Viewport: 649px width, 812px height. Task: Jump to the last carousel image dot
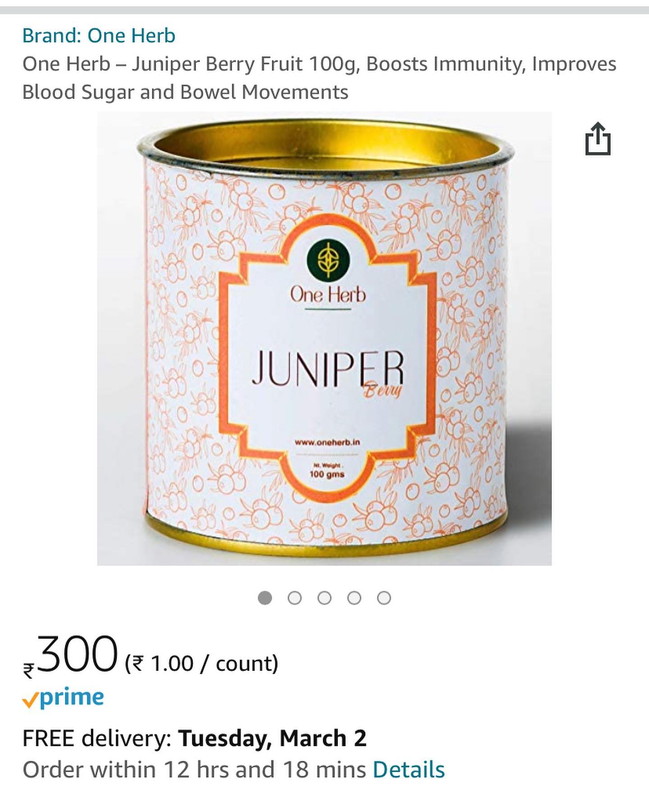384,598
